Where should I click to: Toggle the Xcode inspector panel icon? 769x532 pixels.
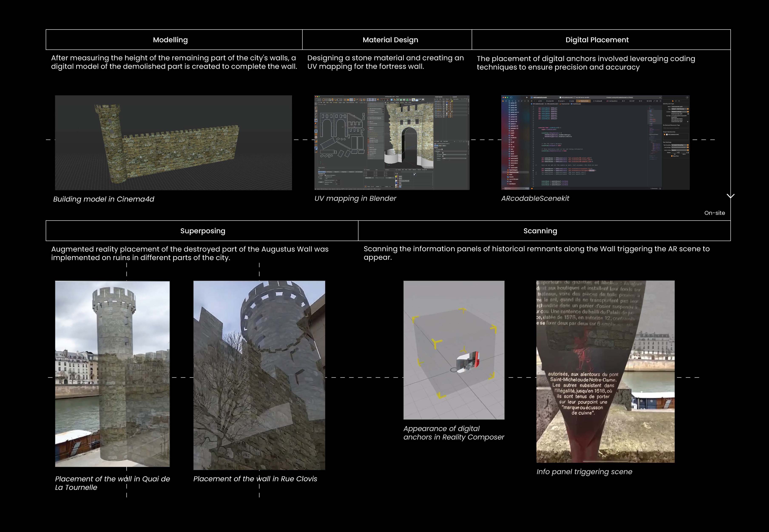click(x=687, y=98)
